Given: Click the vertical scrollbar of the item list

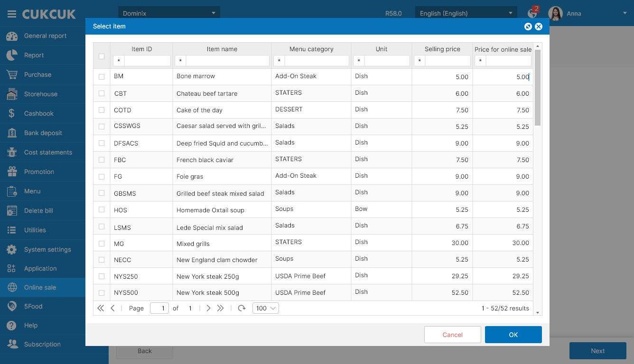Looking at the screenshot, I should 538,88.
